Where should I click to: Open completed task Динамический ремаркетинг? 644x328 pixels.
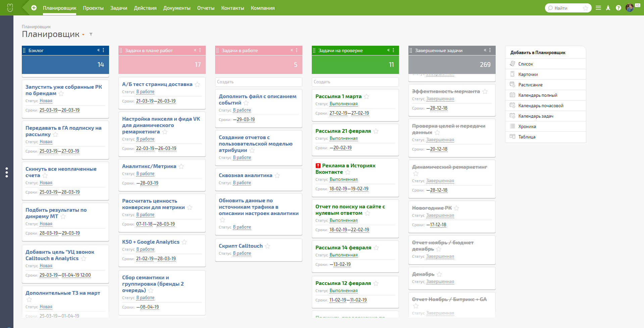pyautogui.click(x=450, y=167)
